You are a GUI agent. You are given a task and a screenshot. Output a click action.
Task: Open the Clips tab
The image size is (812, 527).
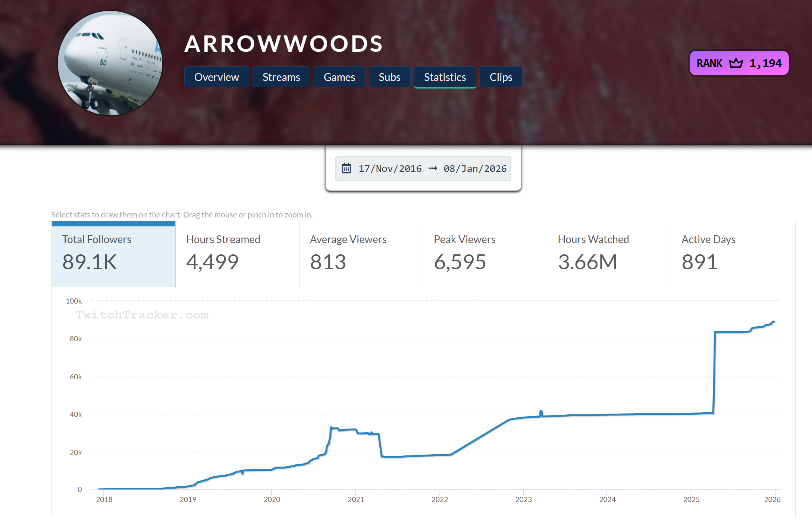501,77
